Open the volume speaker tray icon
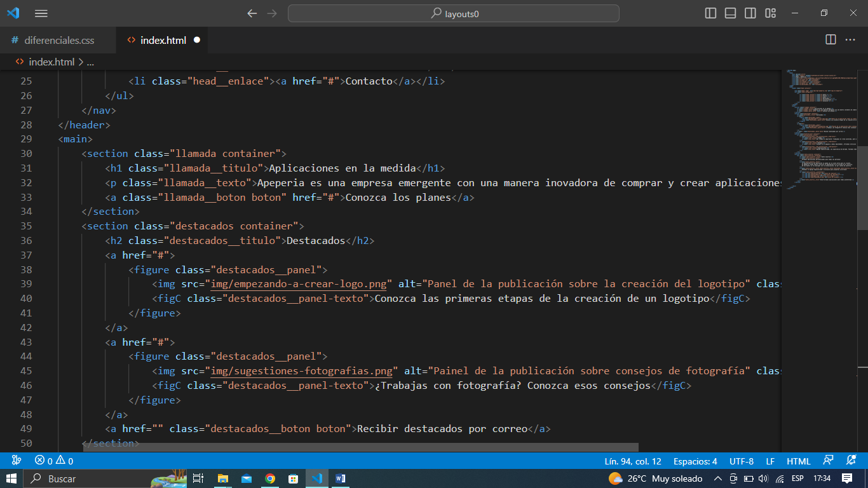The width and height of the screenshot is (868, 488). pyautogui.click(x=763, y=478)
